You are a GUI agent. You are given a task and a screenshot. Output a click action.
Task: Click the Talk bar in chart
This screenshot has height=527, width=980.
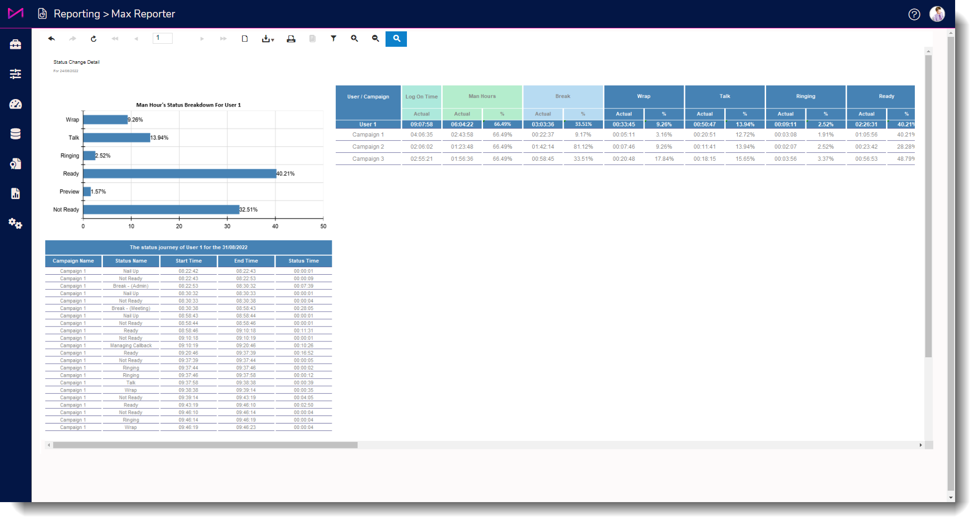(x=117, y=138)
